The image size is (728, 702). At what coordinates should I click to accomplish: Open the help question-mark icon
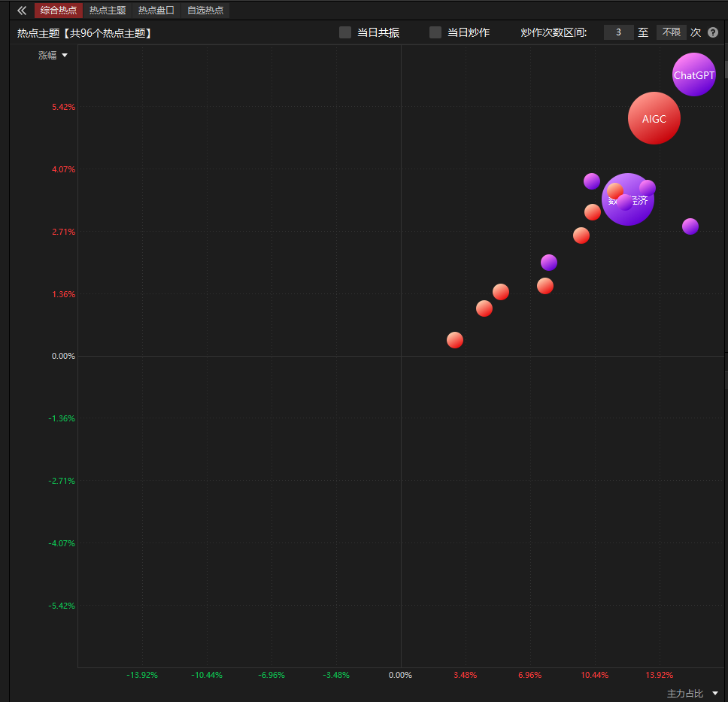pos(713,32)
